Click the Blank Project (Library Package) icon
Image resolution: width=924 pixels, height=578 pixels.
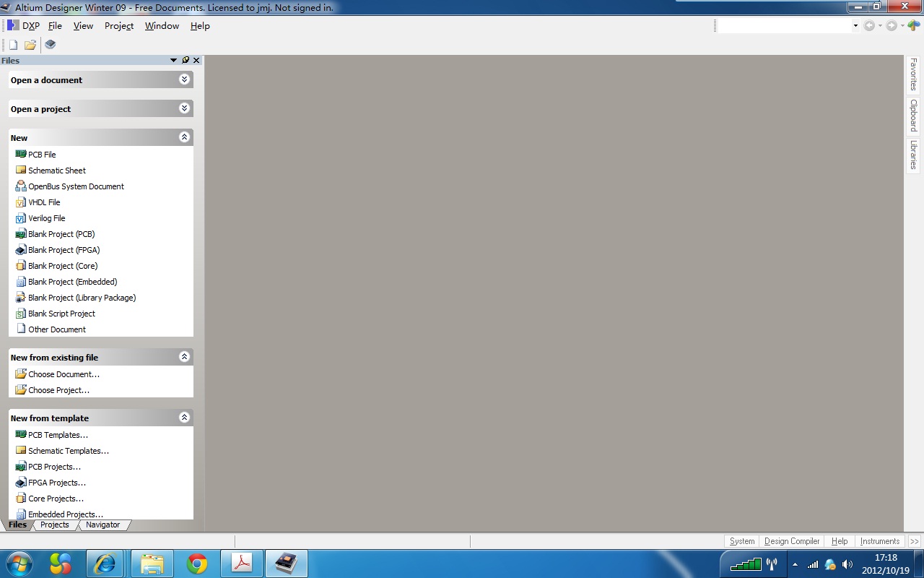[x=21, y=297]
